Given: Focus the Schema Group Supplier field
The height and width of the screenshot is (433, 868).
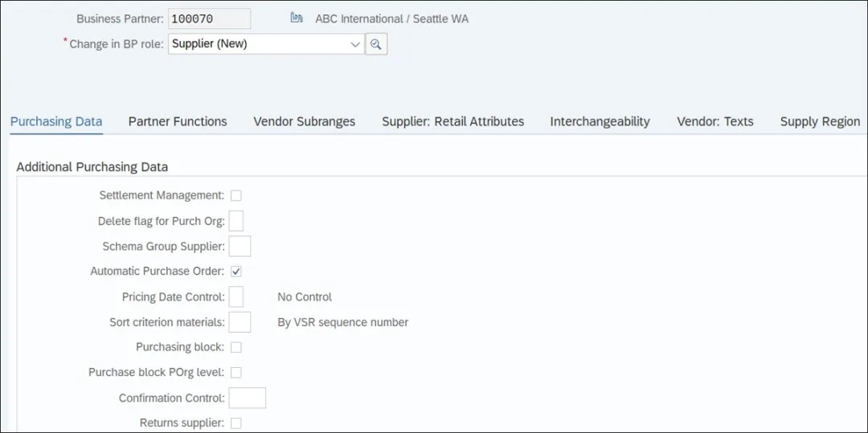Looking at the screenshot, I should (240, 246).
